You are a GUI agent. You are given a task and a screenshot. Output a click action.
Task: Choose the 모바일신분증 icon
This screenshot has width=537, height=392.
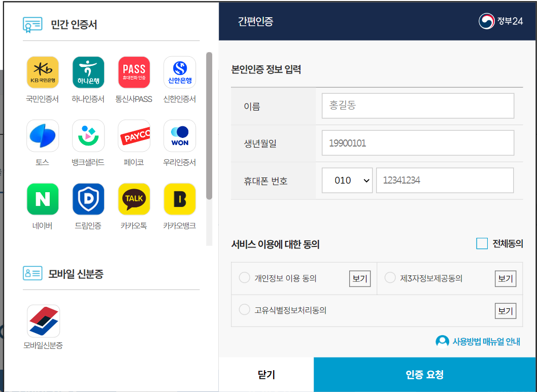[43, 321]
